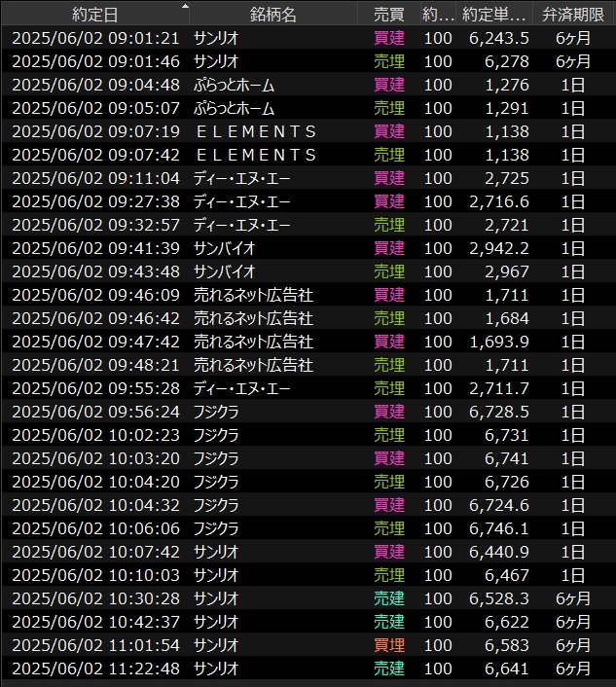Click the 弁済期限 column header
This screenshot has height=687, width=616.
coord(573,15)
